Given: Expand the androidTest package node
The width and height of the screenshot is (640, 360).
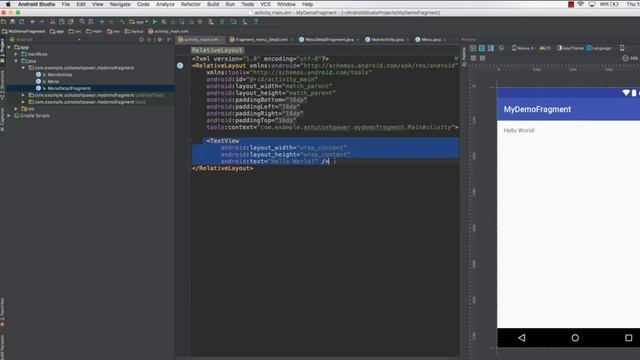Looking at the screenshot, I should coord(23,95).
